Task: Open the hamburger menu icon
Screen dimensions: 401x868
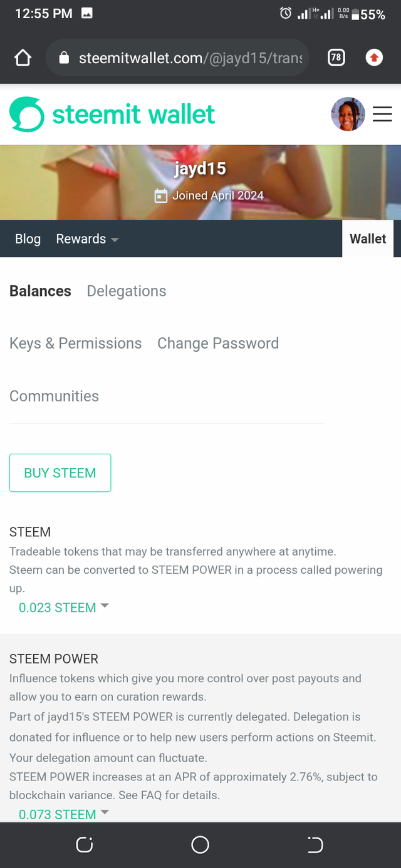Action: pyautogui.click(x=382, y=115)
